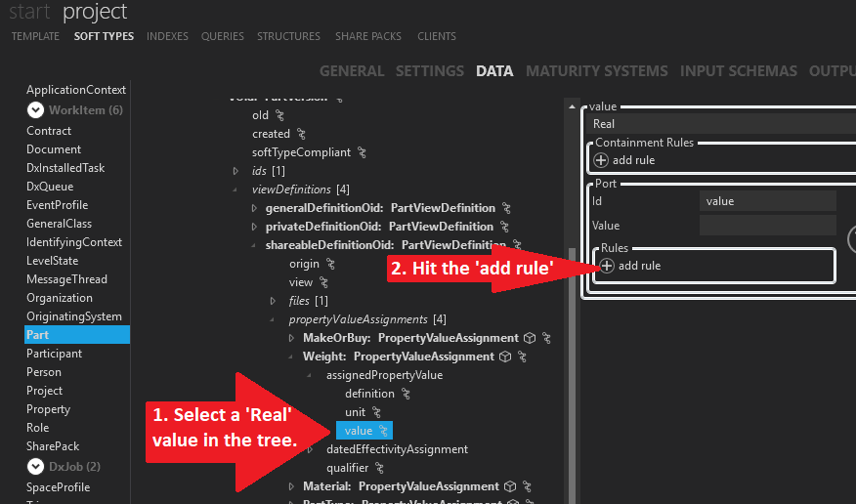Expand the 'ids [1]' tree node
This screenshot has height=504, width=856.
(x=235, y=171)
